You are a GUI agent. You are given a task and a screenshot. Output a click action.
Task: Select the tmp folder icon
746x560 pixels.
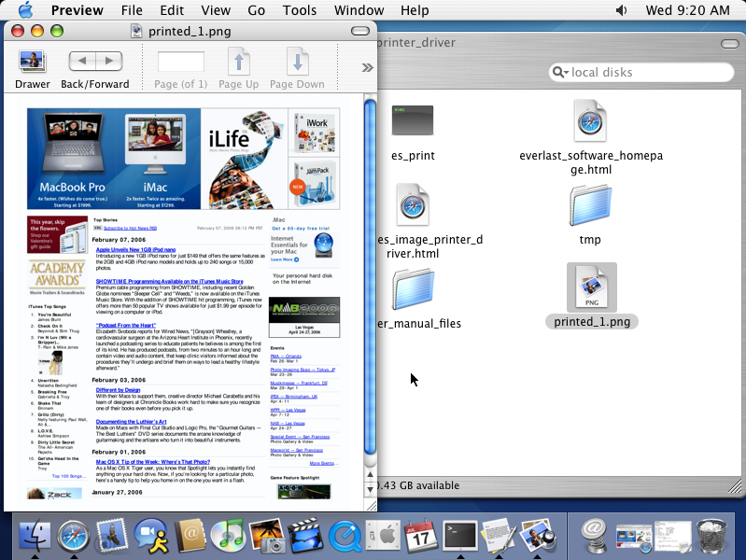pyautogui.click(x=590, y=205)
